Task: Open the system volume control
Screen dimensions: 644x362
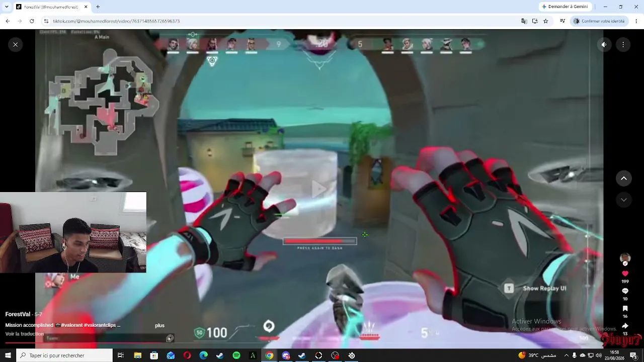Action: coord(599,355)
